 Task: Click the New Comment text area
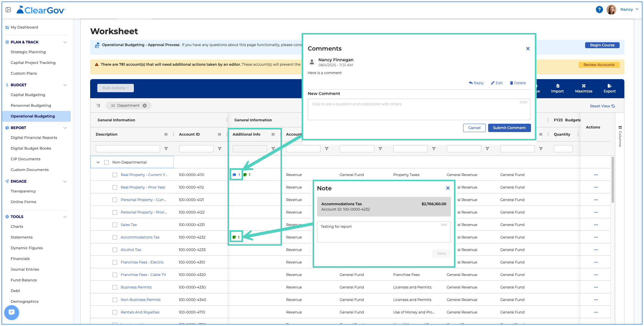[419, 109]
